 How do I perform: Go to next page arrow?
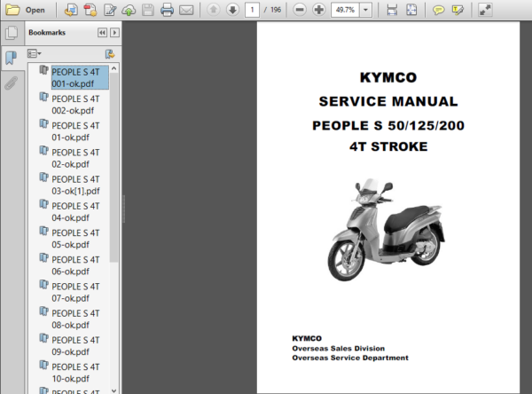(x=232, y=10)
